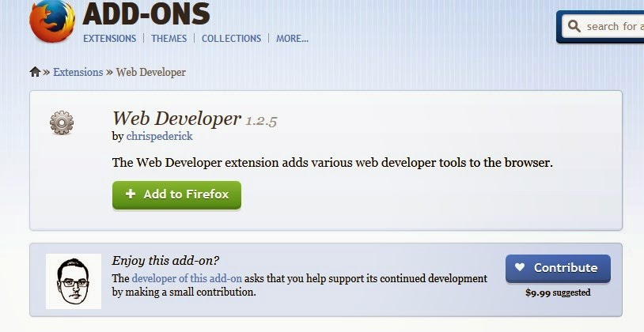The width and height of the screenshot is (644, 332).
Task: Open author chrispederick's profile link
Action: 159,136
